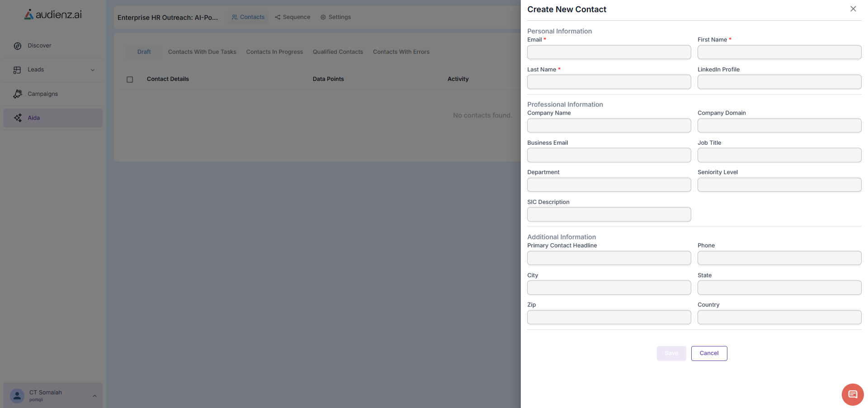Select the Contacts With Errors tab
Screen dimensions: 868x408
[401, 52]
